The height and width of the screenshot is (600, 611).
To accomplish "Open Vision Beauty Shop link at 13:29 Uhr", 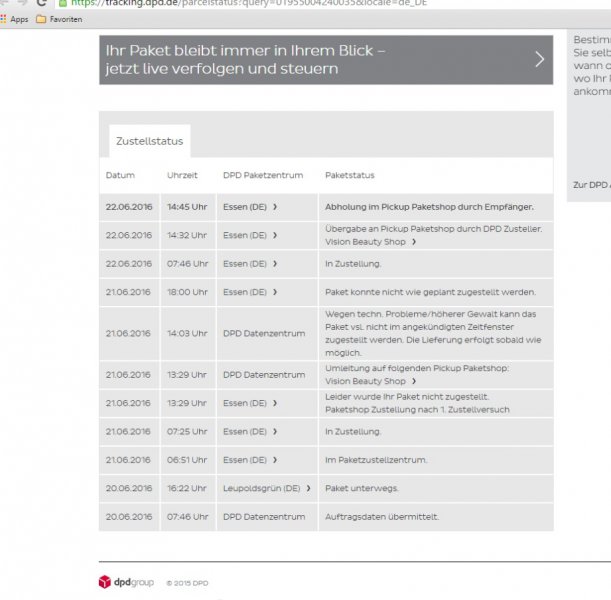I will click(370, 381).
